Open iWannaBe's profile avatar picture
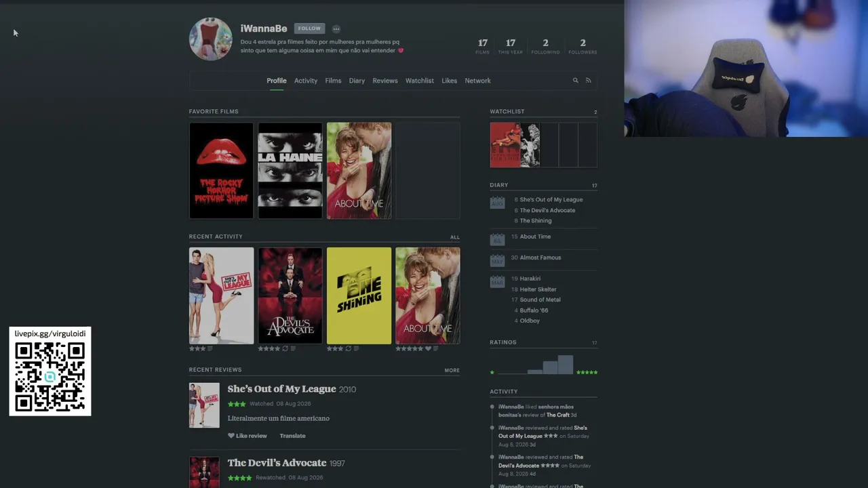 [210, 39]
